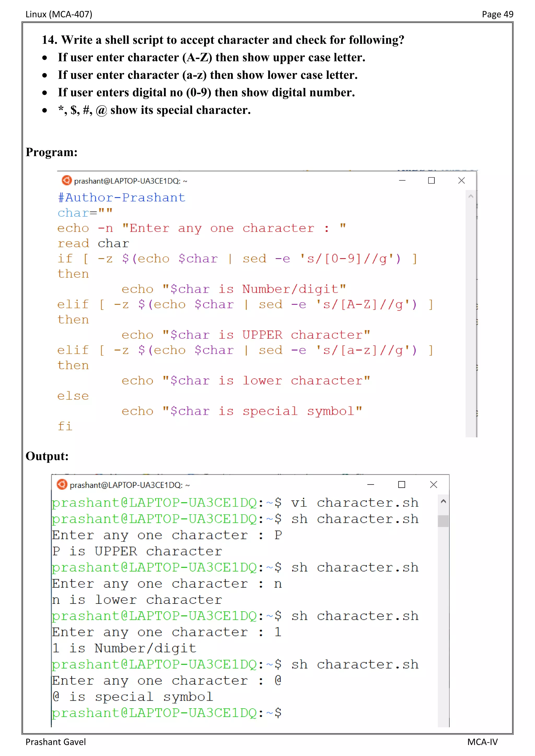
Task: Click 'P is UPPER character' output line
Action: point(137,552)
